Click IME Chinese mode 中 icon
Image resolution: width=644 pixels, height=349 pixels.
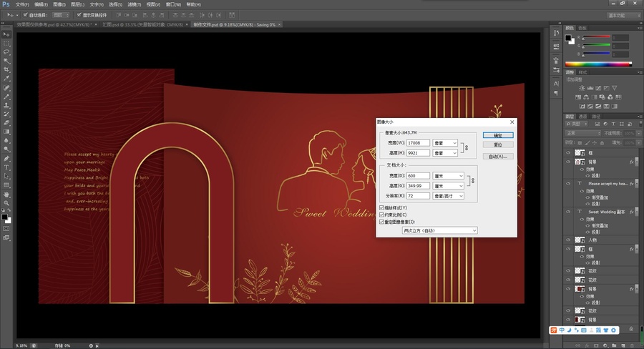pyautogui.click(x=562, y=330)
